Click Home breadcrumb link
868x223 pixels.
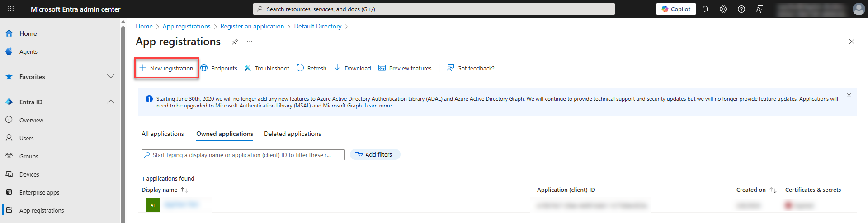tap(144, 26)
